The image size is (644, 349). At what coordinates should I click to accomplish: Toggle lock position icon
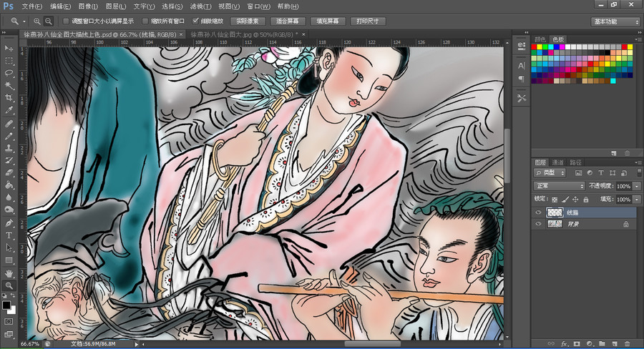(575, 199)
